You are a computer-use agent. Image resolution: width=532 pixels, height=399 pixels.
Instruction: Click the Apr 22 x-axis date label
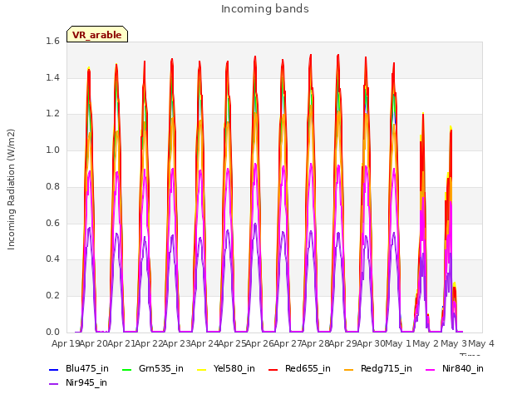click(x=150, y=343)
